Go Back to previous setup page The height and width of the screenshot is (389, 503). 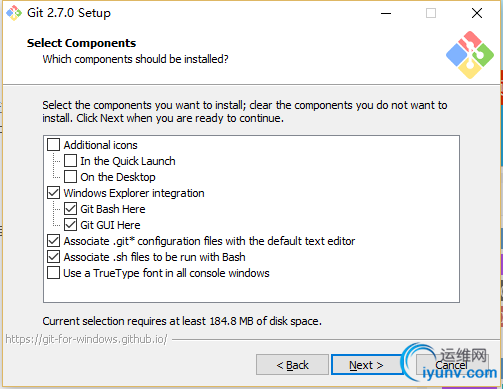click(292, 365)
